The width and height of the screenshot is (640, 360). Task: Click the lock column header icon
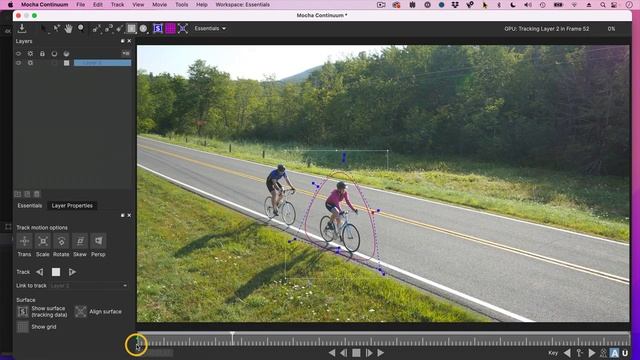pyautogui.click(x=42, y=53)
